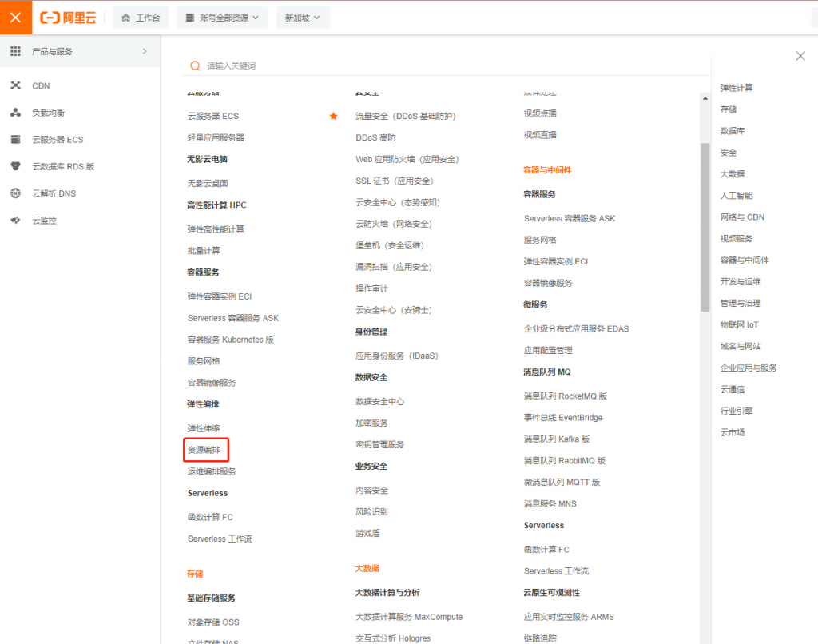Close the products panel with X
The image size is (818, 644).
[800, 56]
